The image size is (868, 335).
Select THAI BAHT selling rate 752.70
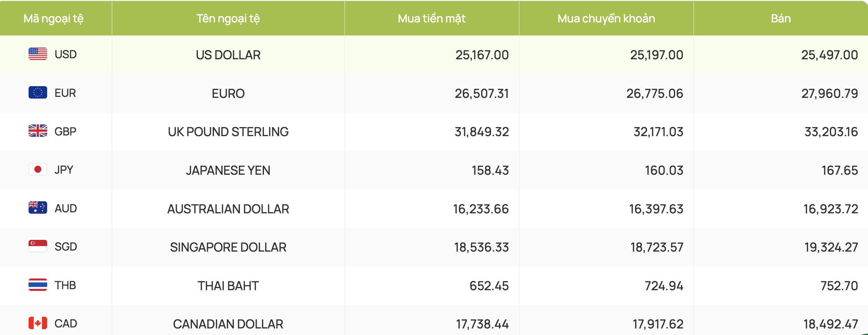click(x=839, y=286)
